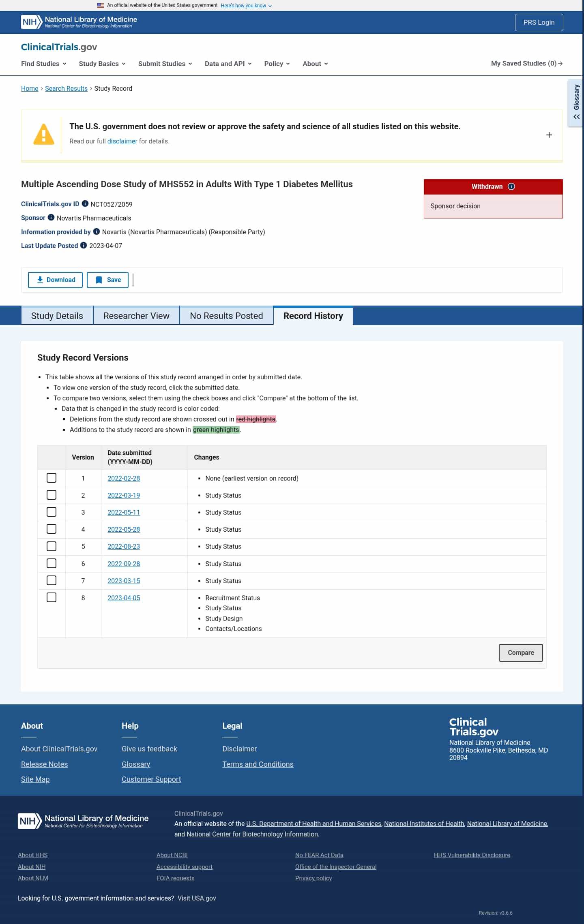Open Privacy policy footer link
The height and width of the screenshot is (924, 584).
coord(313,878)
